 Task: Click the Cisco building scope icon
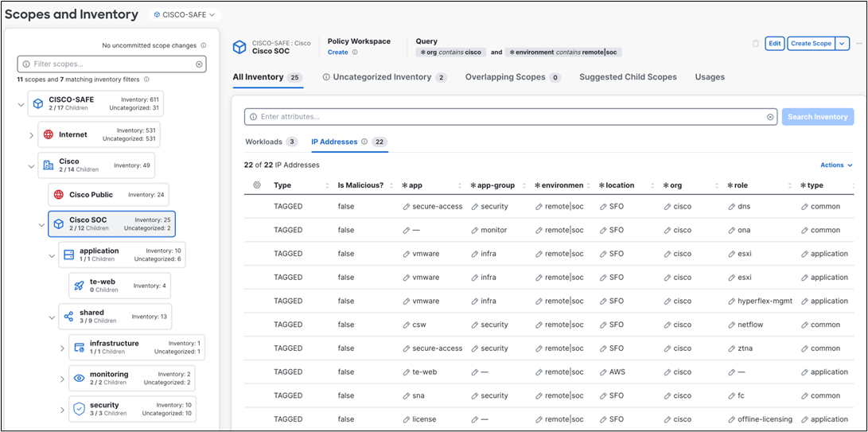[x=49, y=165]
